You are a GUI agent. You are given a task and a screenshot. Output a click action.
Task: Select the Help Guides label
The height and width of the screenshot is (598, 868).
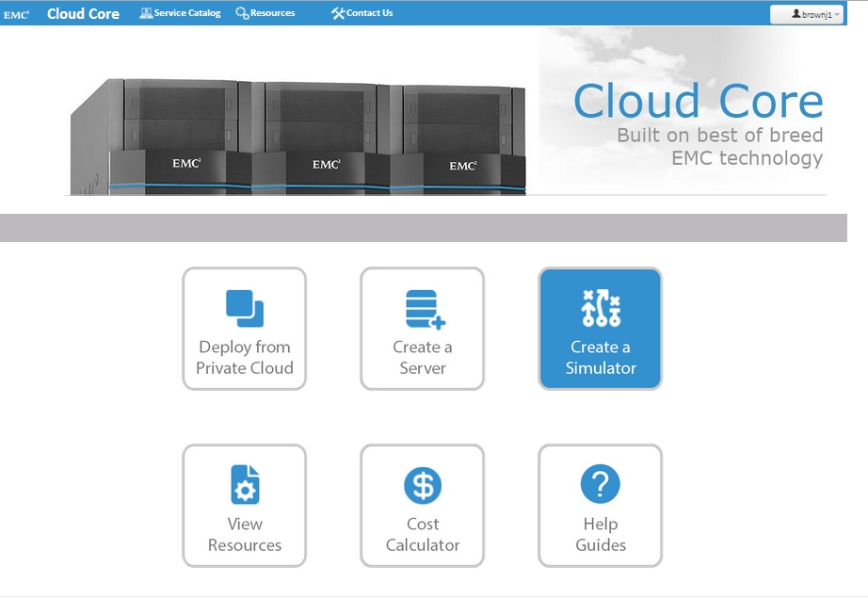(x=601, y=534)
